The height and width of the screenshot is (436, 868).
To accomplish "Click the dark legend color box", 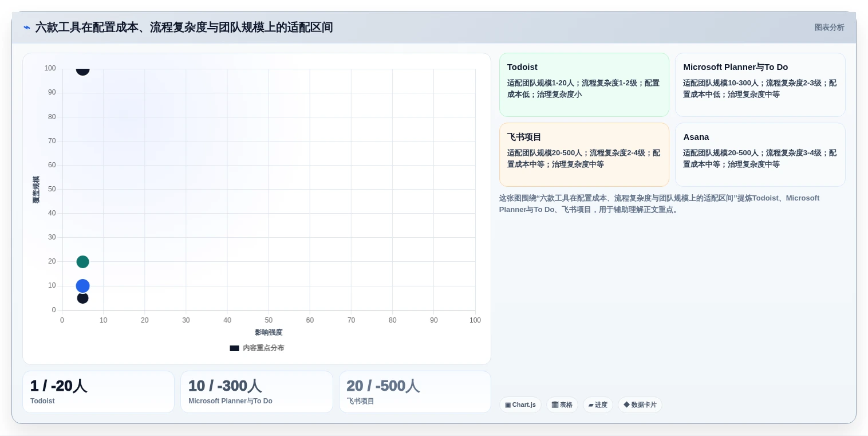I will point(234,348).
